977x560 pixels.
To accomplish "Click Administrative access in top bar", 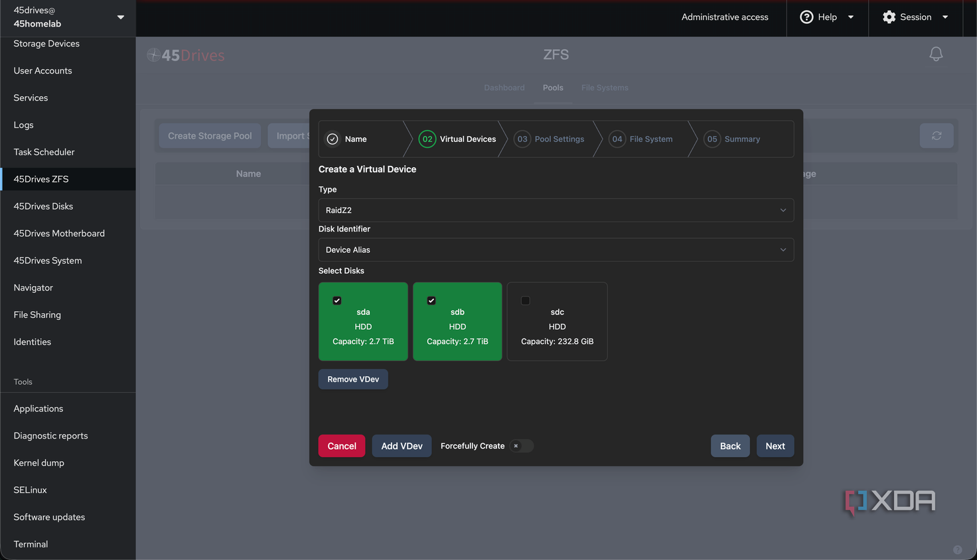I will [x=725, y=17].
